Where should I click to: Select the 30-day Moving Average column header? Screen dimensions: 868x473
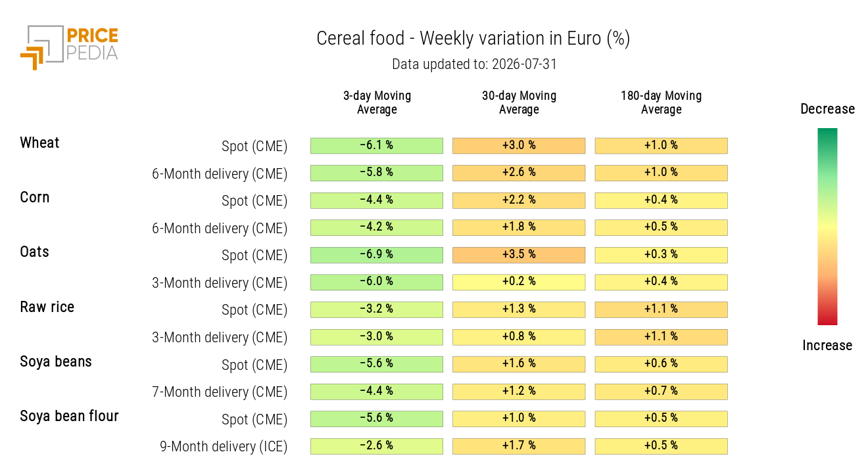point(519,102)
